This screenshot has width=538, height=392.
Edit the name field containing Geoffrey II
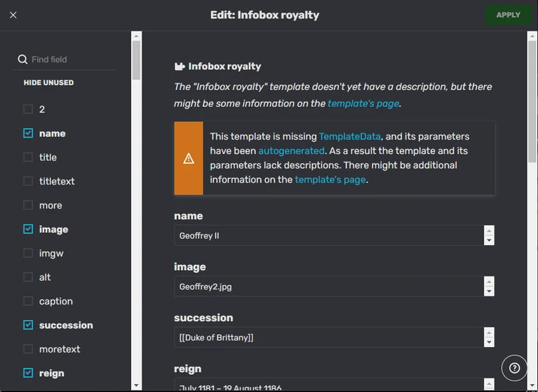[x=328, y=236]
